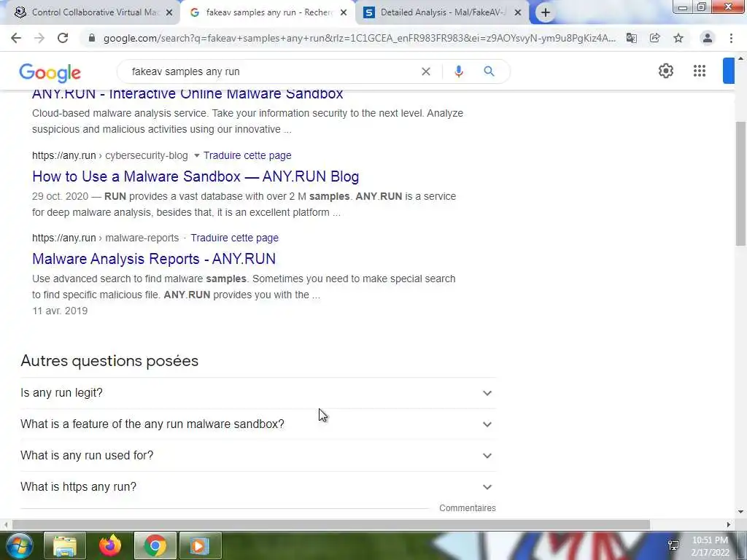Viewport: 747px width, 560px height.
Task: Click the padlock site info icon
Action: point(92,38)
